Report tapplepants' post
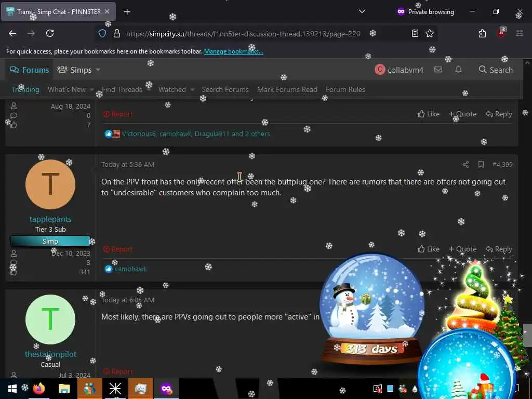Image resolution: width=532 pixels, height=399 pixels. pos(118,249)
